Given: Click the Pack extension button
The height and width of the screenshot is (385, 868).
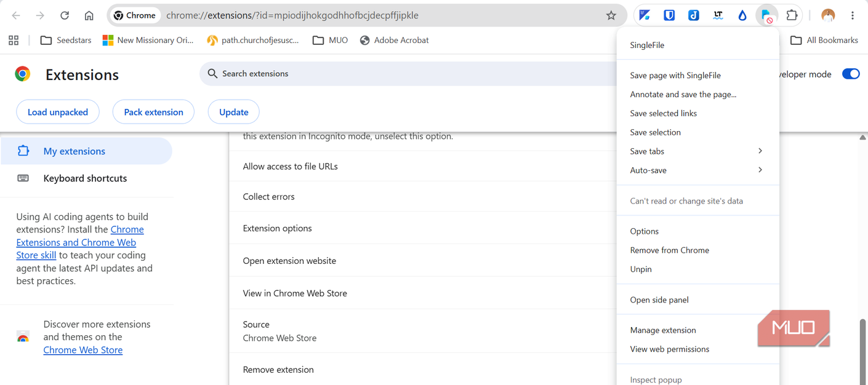Looking at the screenshot, I should (x=154, y=112).
